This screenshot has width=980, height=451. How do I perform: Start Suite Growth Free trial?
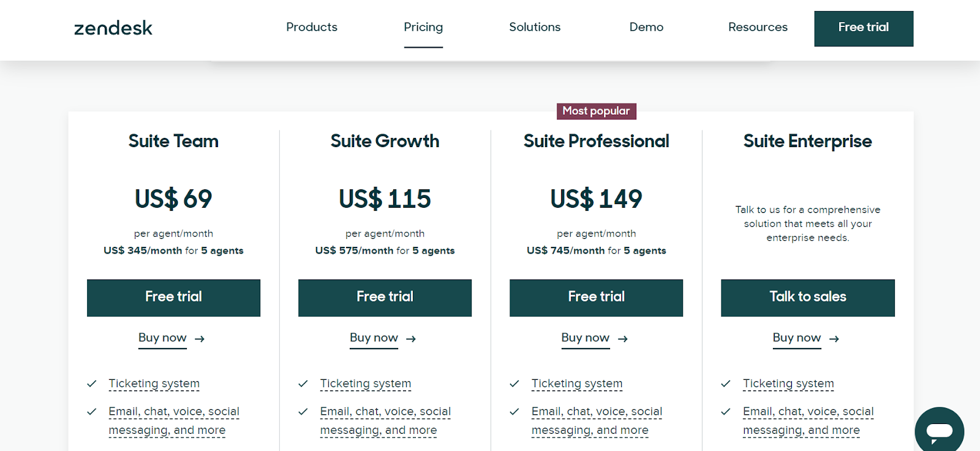(385, 298)
